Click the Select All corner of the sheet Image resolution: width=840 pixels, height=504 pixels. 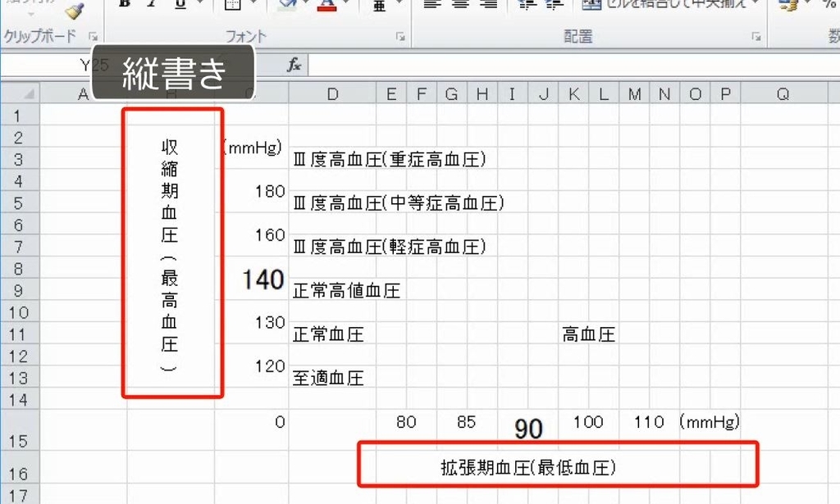(20, 93)
